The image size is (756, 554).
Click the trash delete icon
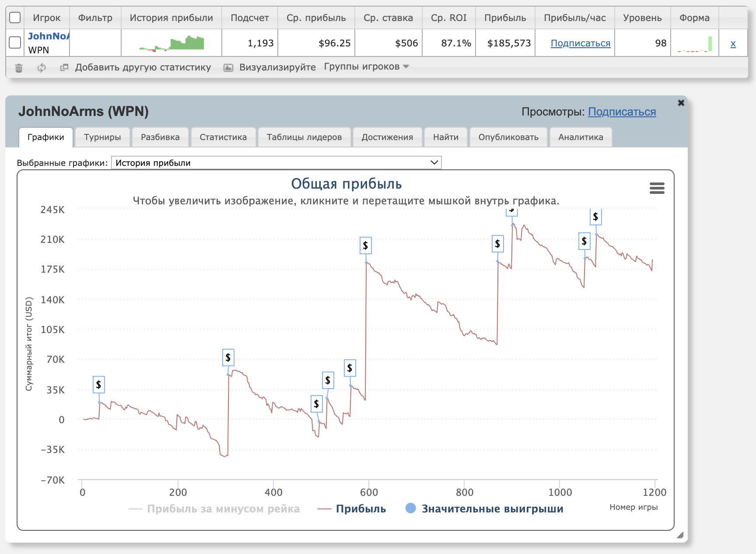19,68
